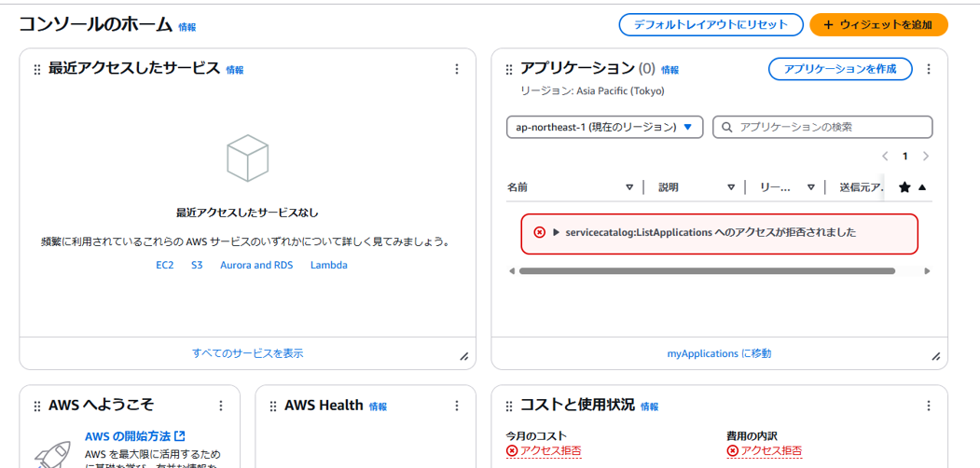Viewport: 980px width, 468px height.
Task: Click リージョン: Asia Pacific (Tokyo) text
Action: click(x=592, y=91)
